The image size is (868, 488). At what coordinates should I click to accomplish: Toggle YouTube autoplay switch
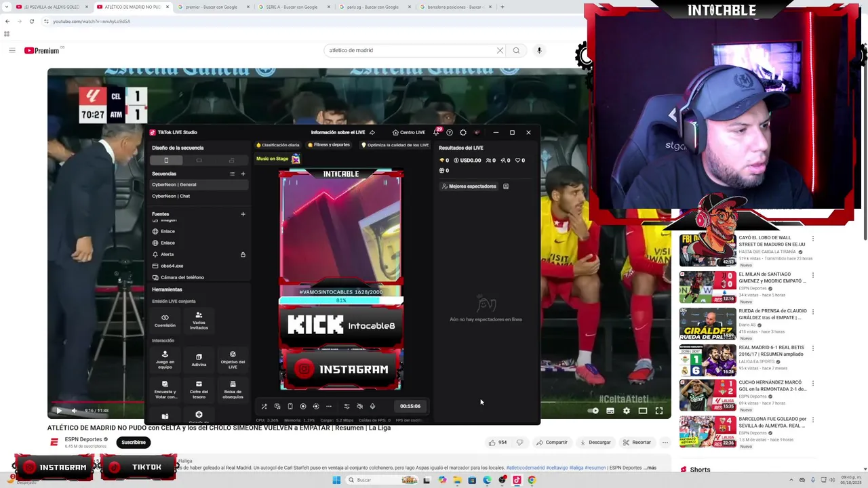coord(594,410)
